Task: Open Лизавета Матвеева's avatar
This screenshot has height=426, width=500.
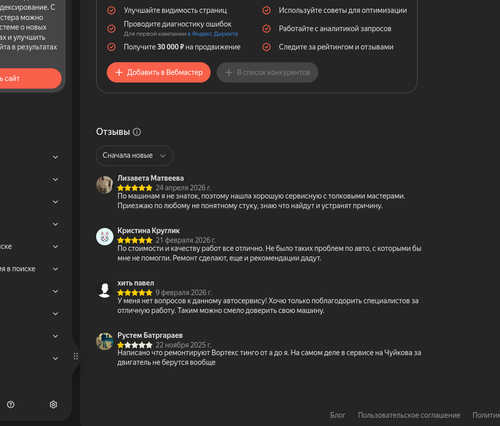Action: click(105, 185)
